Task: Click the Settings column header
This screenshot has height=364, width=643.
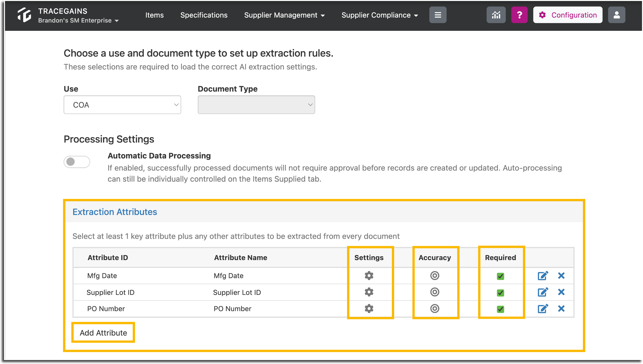Action: coord(369,257)
